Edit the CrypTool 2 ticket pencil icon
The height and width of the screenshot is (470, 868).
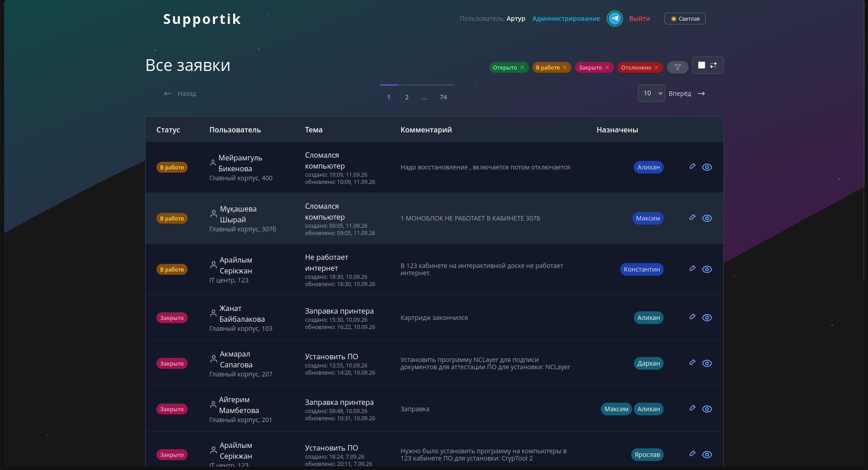tap(692, 454)
